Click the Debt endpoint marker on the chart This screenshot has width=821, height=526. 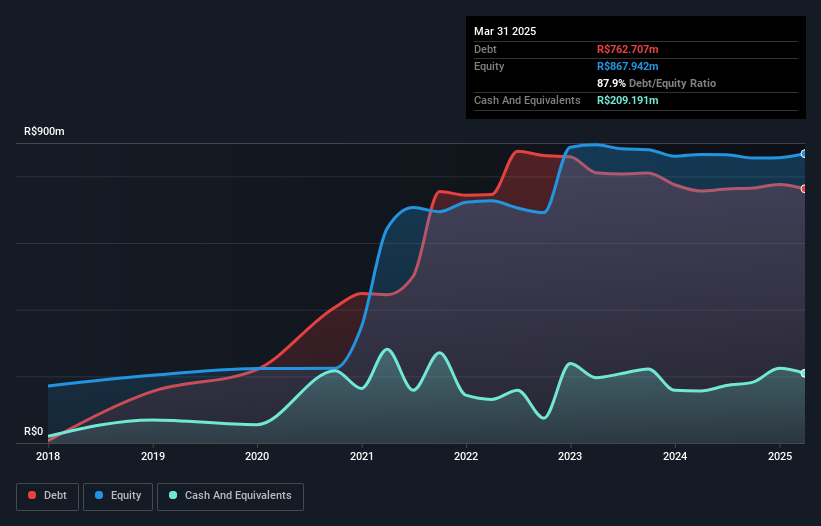coord(804,189)
